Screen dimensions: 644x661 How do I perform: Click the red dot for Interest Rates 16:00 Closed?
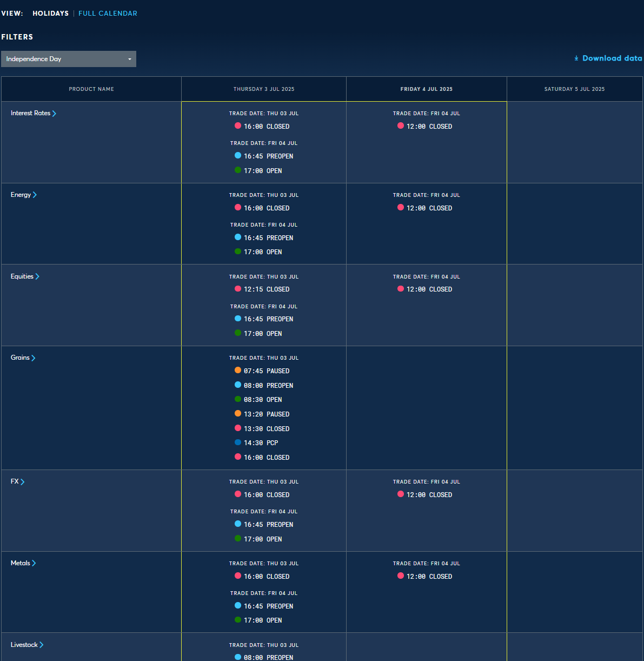tap(238, 125)
